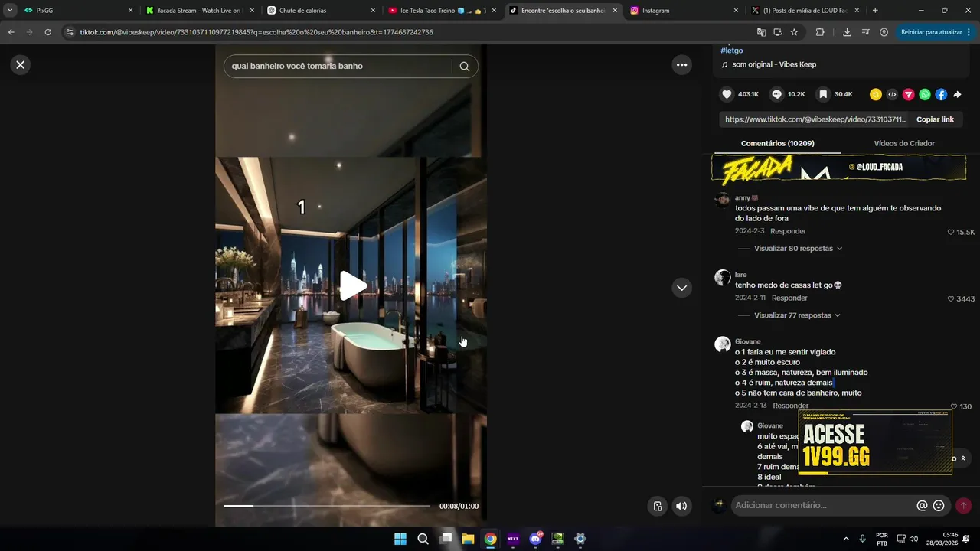
Task: Open Chrome extensions puzzle icon
Action: tap(820, 32)
